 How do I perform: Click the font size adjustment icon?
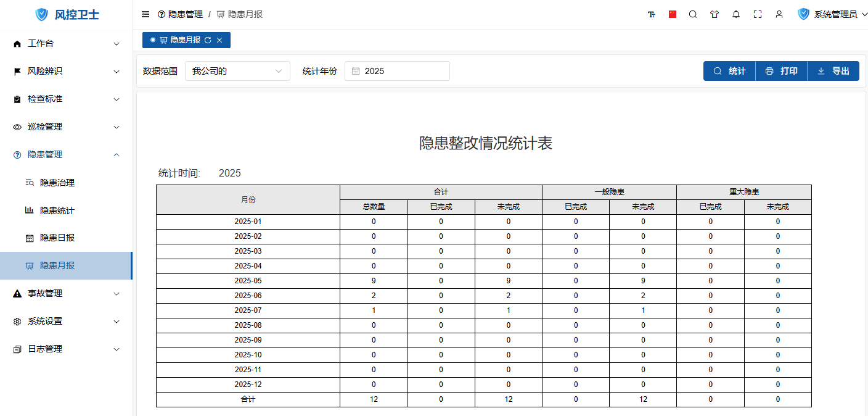[x=652, y=14]
